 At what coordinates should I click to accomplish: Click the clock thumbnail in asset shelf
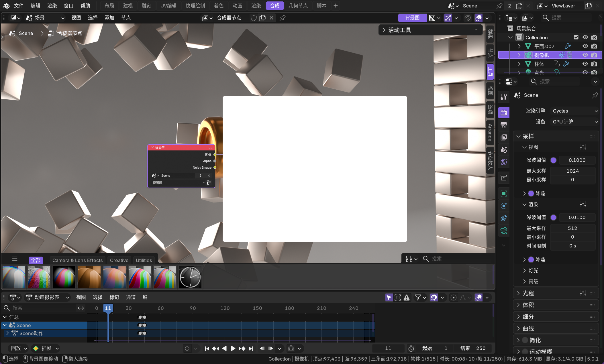tap(190, 277)
